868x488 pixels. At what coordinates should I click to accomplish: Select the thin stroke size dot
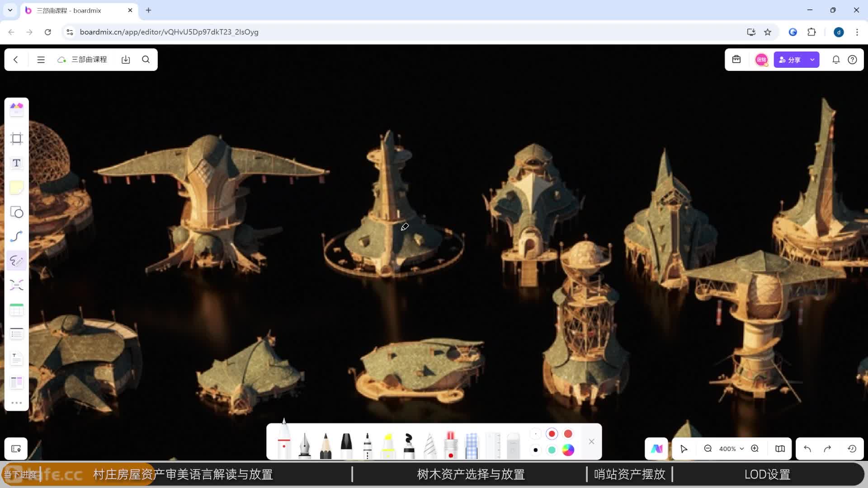tap(535, 434)
